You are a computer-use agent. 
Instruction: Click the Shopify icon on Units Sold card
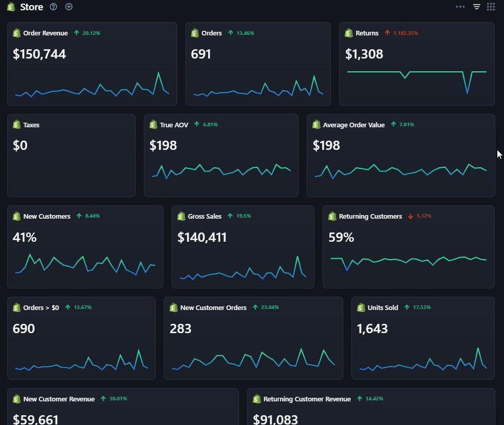point(361,307)
